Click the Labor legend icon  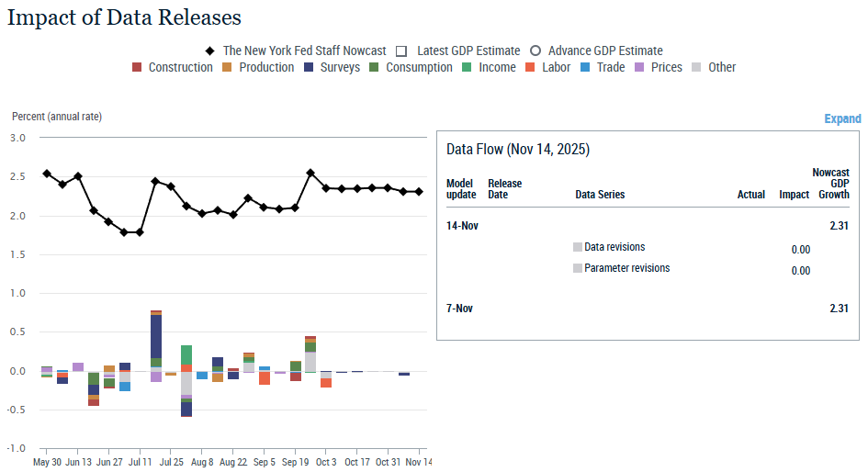[532, 67]
